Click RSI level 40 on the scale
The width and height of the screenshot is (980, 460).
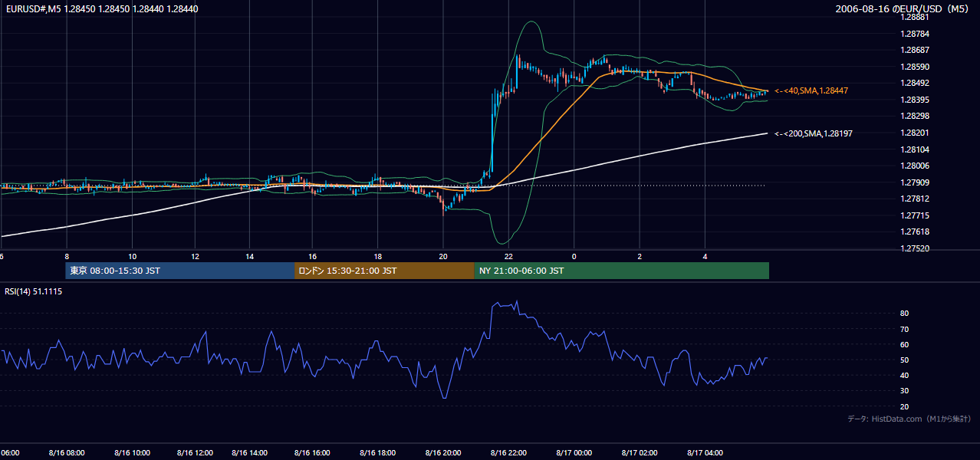(905, 375)
